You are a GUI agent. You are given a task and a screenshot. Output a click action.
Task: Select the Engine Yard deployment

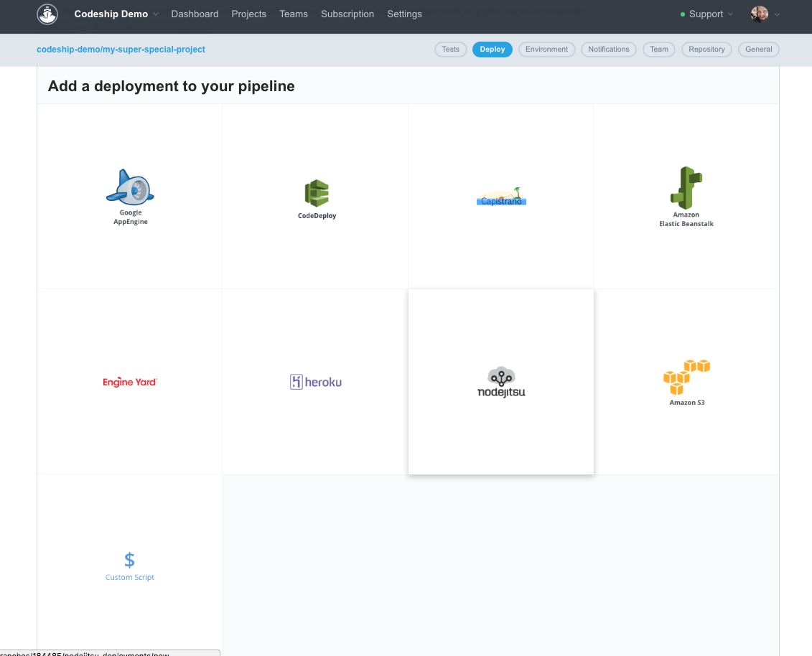130,382
